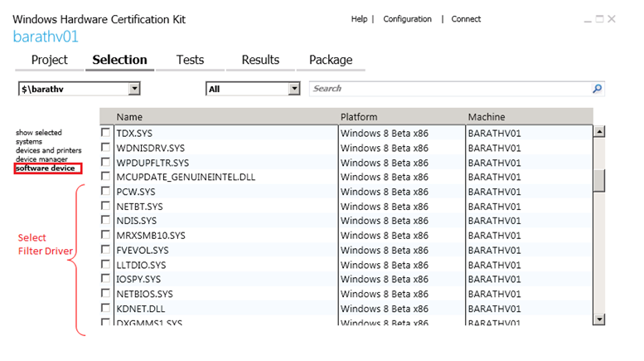The width and height of the screenshot is (644, 361).
Task: Click the Help link
Action: click(x=359, y=19)
